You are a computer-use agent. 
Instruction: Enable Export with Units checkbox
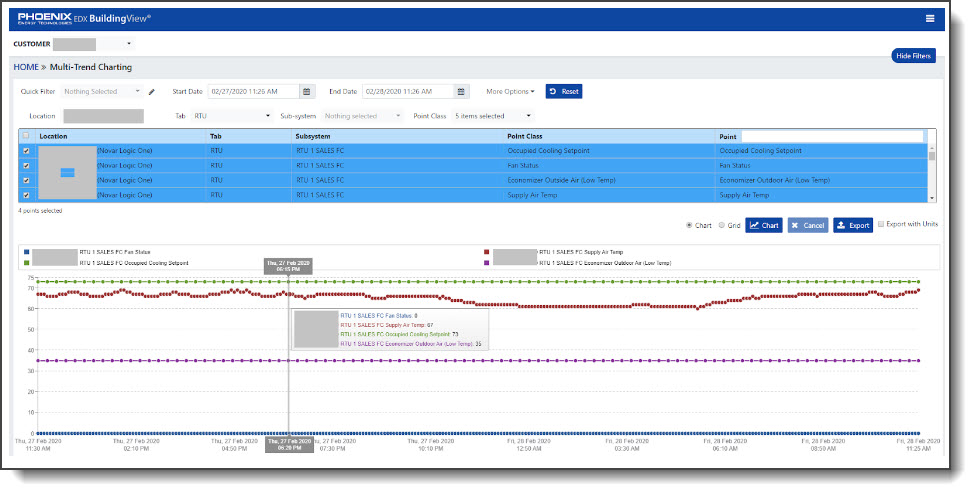pyautogui.click(x=881, y=224)
